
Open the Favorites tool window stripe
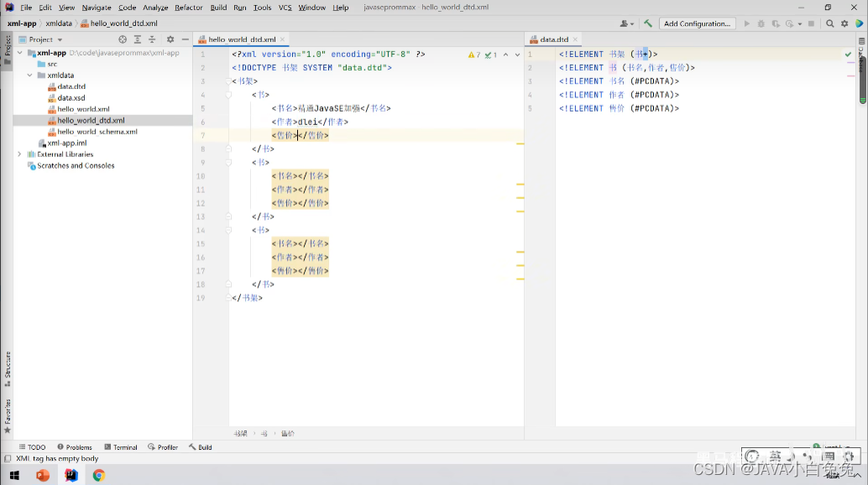pyautogui.click(x=8, y=416)
